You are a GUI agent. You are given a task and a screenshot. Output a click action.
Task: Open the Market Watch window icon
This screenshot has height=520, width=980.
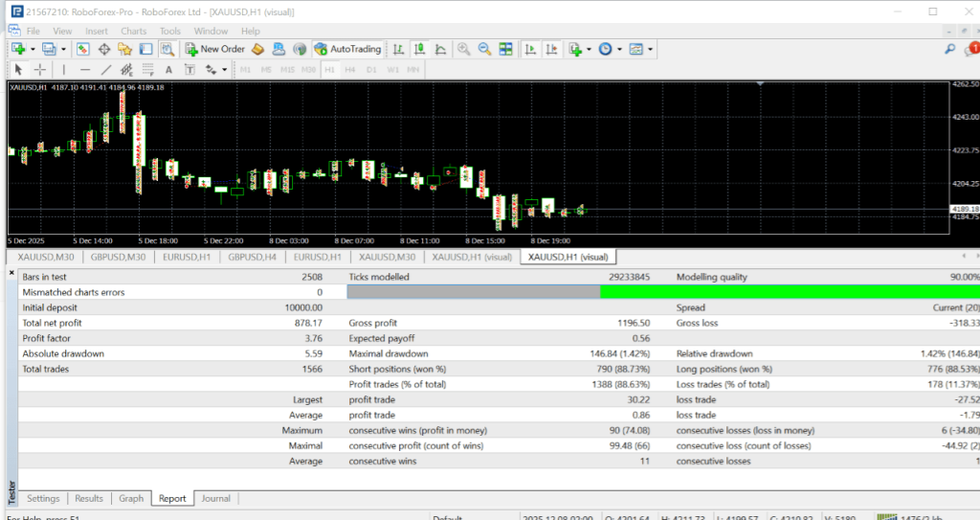(x=83, y=49)
